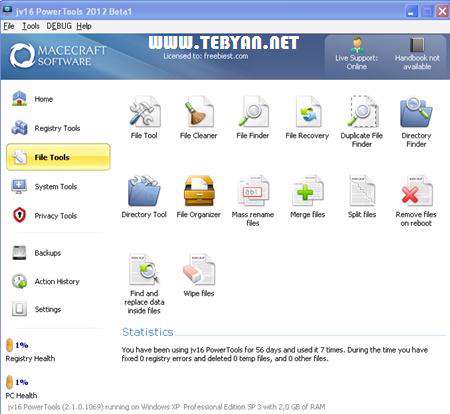450x414 pixels.
Task: Click the PC Health label
Action: pyautogui.click(x=21, y=396)
